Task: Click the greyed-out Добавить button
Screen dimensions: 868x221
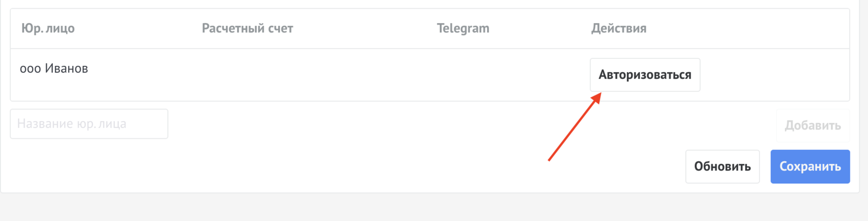Action: [x=812, y=125]
